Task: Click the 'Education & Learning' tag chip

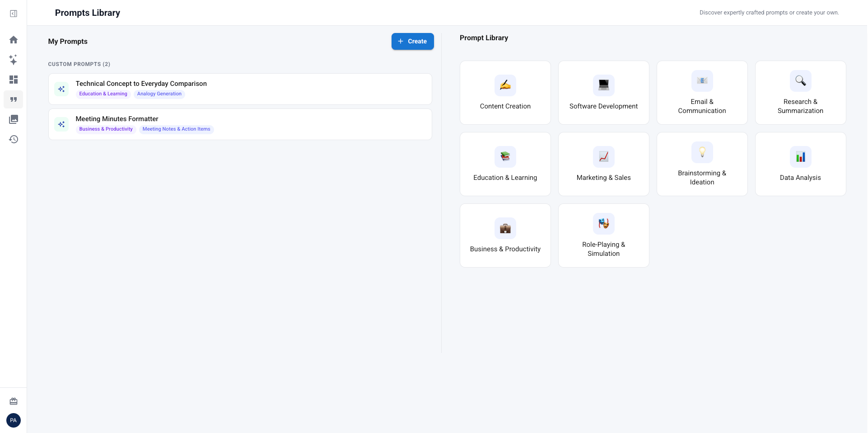Action: (103, 94)
